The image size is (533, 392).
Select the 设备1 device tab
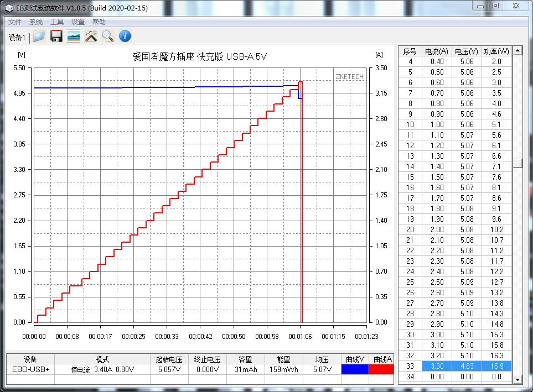[17, 38]
